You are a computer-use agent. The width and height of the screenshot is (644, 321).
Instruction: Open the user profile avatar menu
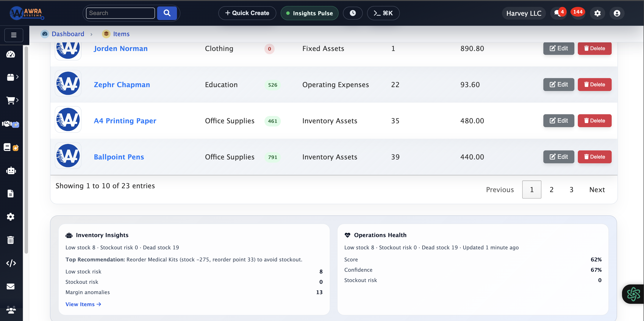[617, 13]
